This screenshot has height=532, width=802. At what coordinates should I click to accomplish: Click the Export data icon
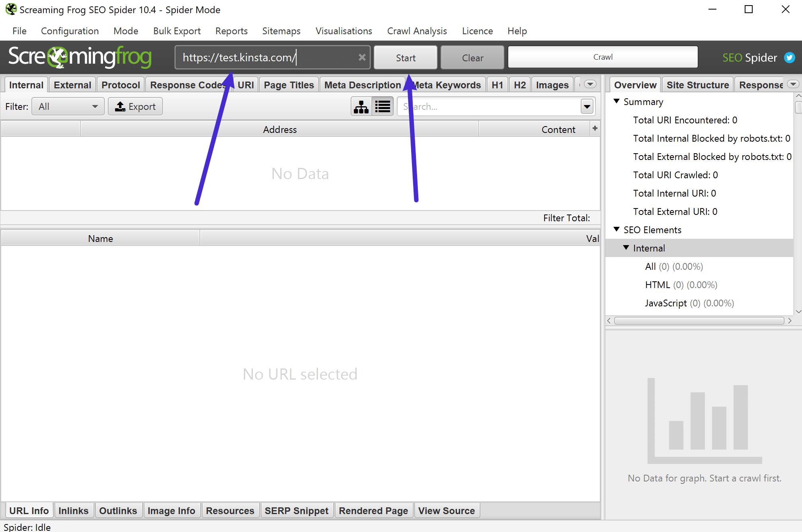pyautogui.click(x=135, y=106)
